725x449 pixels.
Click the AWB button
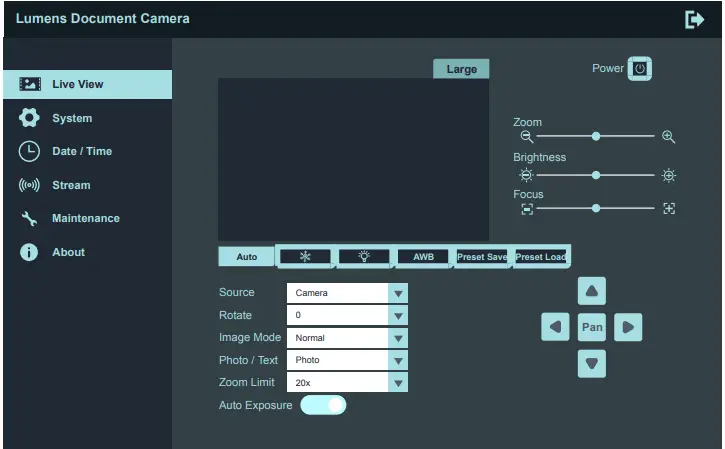coord(424,256)
